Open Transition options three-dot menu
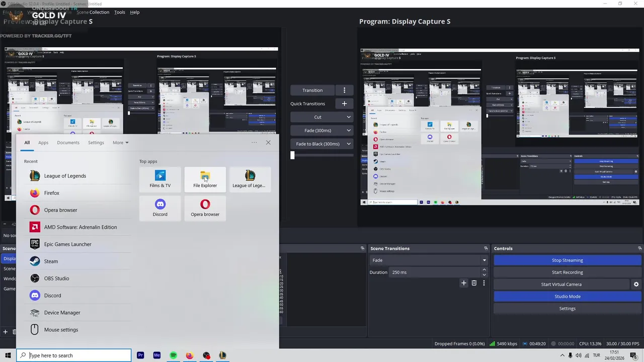 (x=344, y=90)
